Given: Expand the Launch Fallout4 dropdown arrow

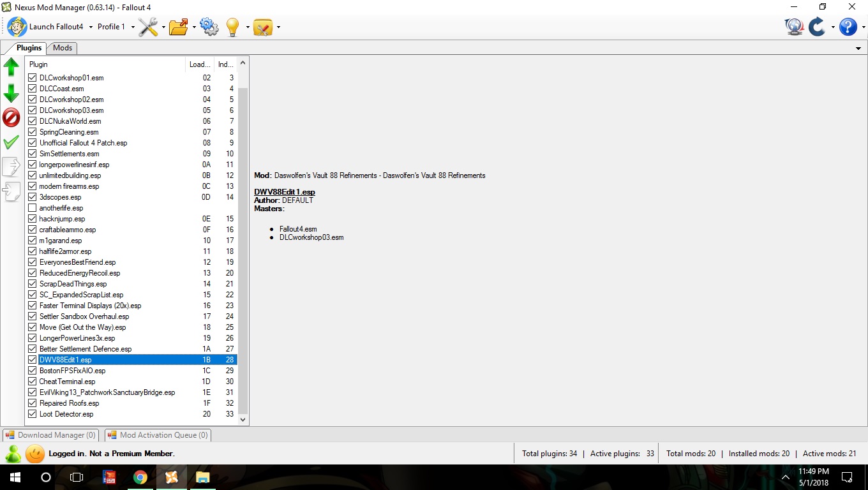Looking at the screenshot, I should click(91, 27).
